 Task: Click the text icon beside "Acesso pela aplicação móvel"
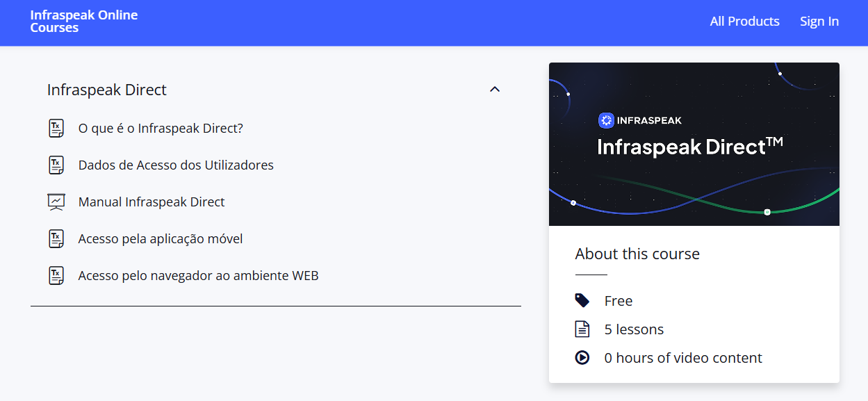pos(56,239)
